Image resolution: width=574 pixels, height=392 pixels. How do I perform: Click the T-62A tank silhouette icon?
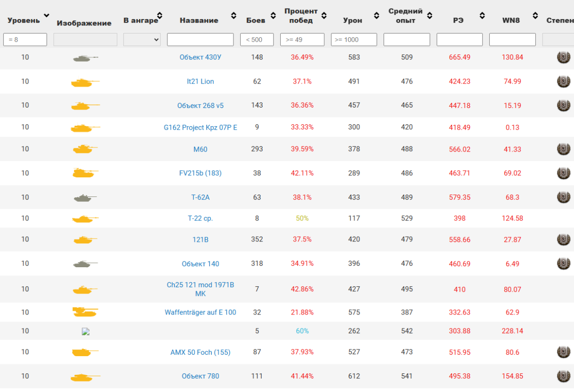[x=85, y=197]
